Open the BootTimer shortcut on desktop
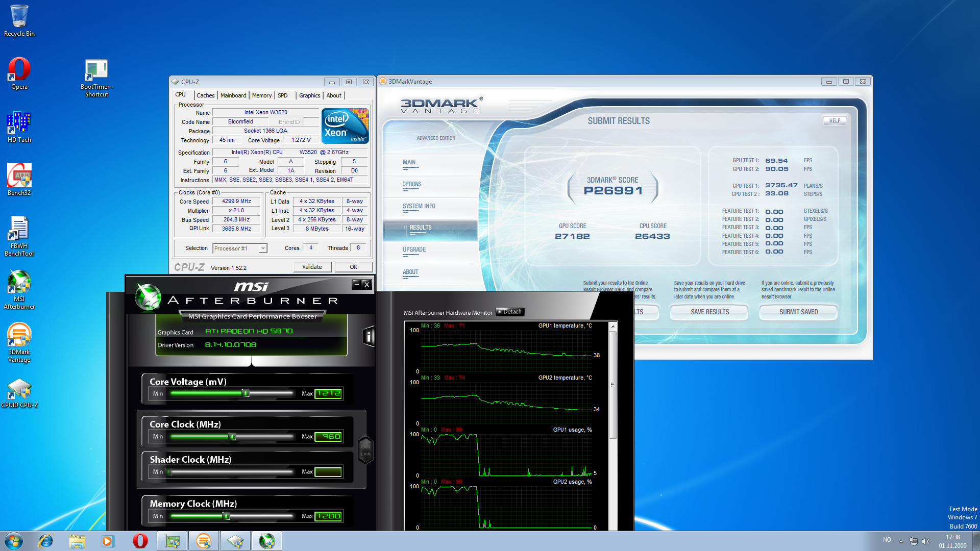 (96, 78)
